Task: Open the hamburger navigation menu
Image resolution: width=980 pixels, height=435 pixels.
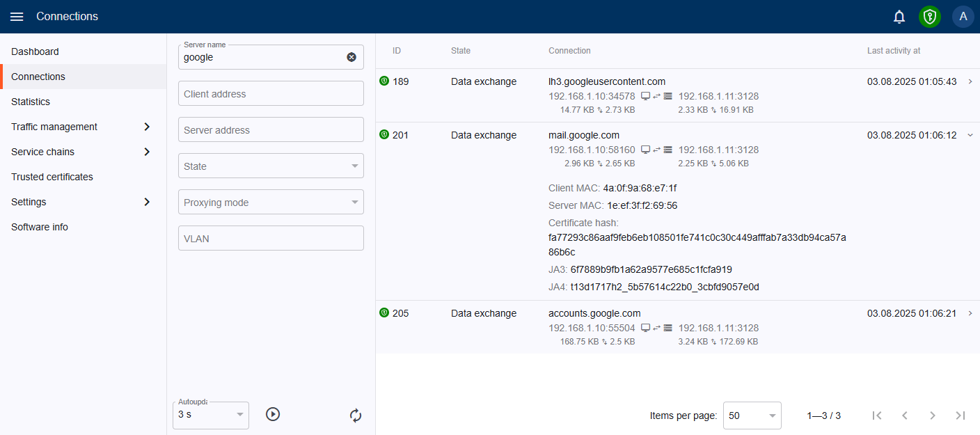Action: pyautogui.click(x=17, y=17)
